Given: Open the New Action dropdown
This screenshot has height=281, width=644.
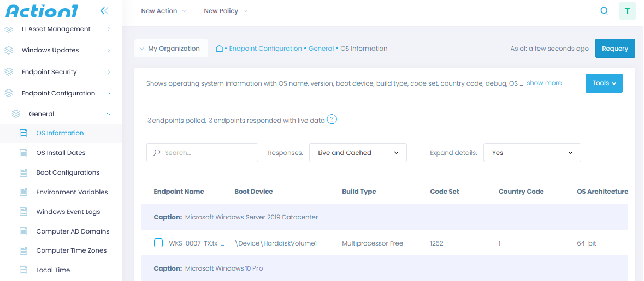Looking at the screenshot, I should [163, 11].
